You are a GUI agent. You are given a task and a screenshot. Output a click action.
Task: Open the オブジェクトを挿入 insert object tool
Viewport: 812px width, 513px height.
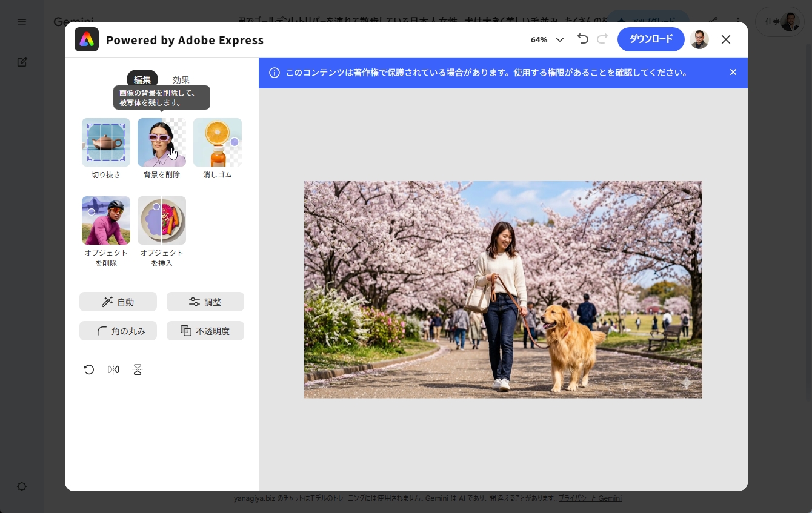[161, 220]
